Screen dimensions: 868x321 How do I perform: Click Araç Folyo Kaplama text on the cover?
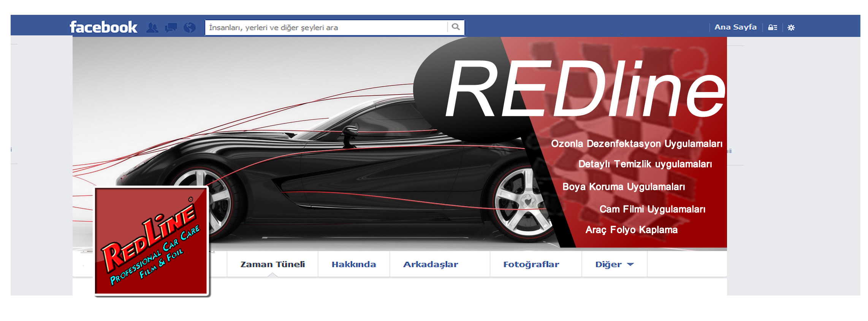[x=631, y=230]
